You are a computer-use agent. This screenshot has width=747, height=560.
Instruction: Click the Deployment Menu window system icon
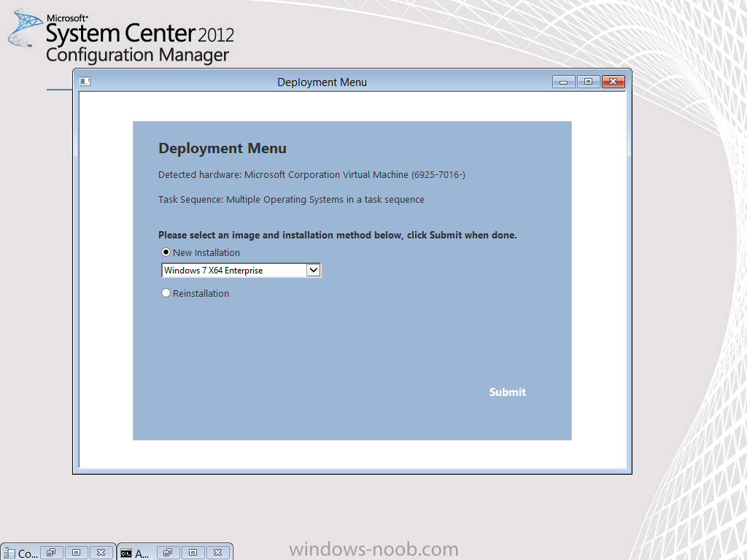(85, 82)
